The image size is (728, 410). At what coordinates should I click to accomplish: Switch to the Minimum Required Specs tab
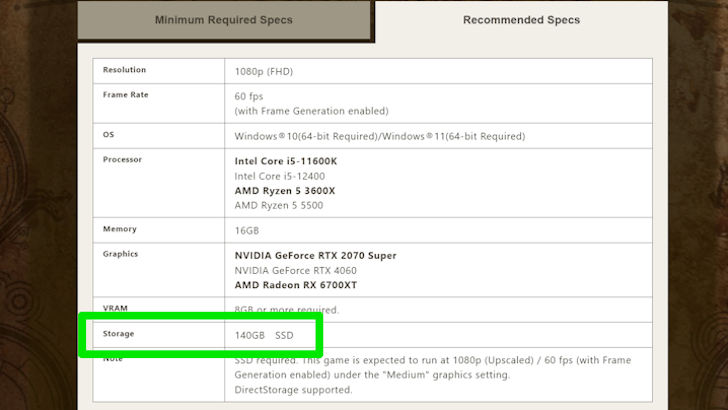click(x=225, y=20)
